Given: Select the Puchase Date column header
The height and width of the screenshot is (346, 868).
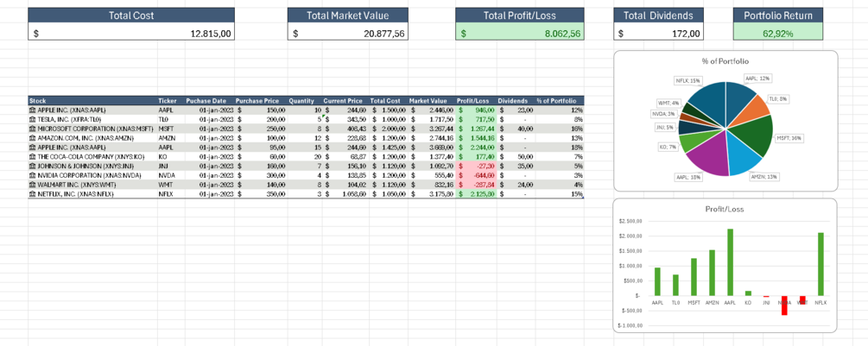Looking at the screenshot, I should coord(209,101).
